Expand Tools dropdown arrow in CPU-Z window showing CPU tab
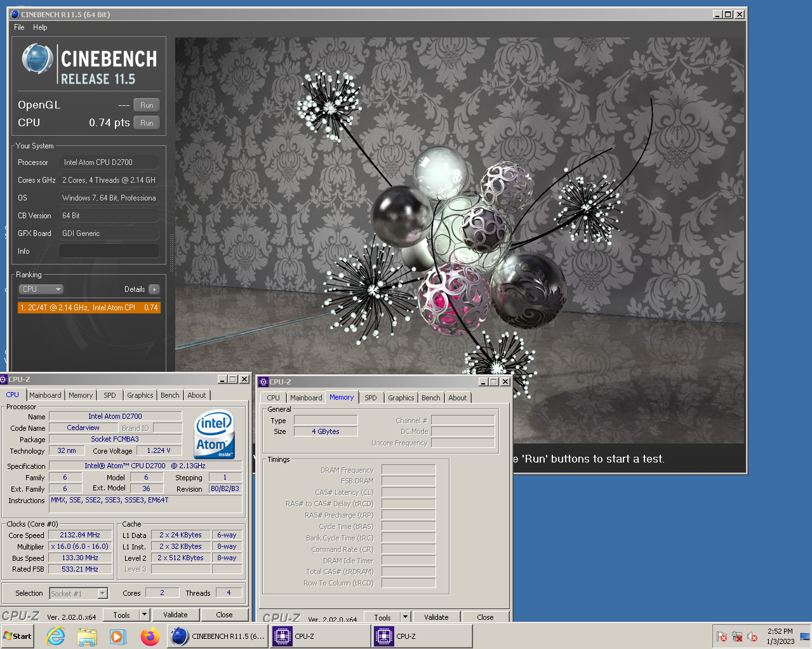Image resolution: width=812 pixels, height=649 pixels. tap(144, 615)
